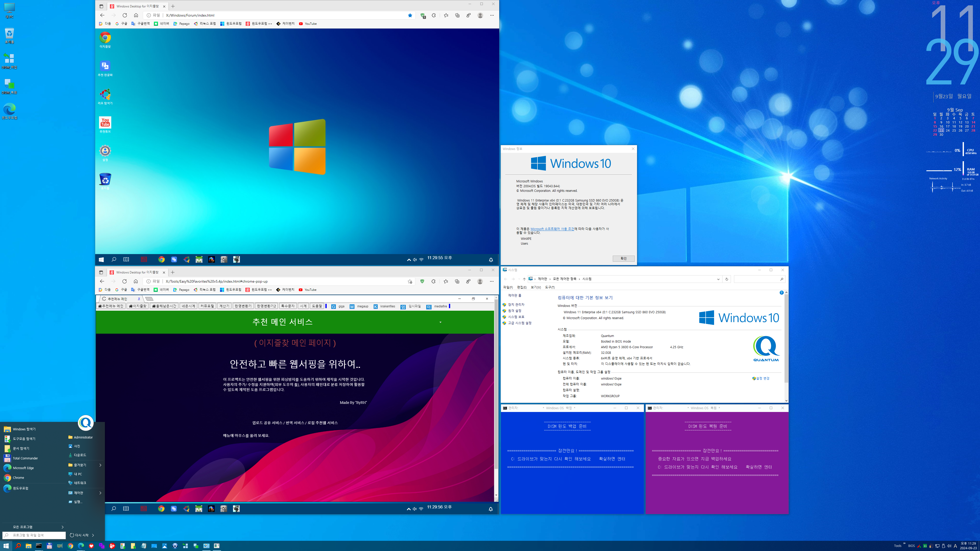The width and height of the screenshot is (980, 551).
Task: Open Microsoft Edge from the Start menu
Action: click(23, 468)
